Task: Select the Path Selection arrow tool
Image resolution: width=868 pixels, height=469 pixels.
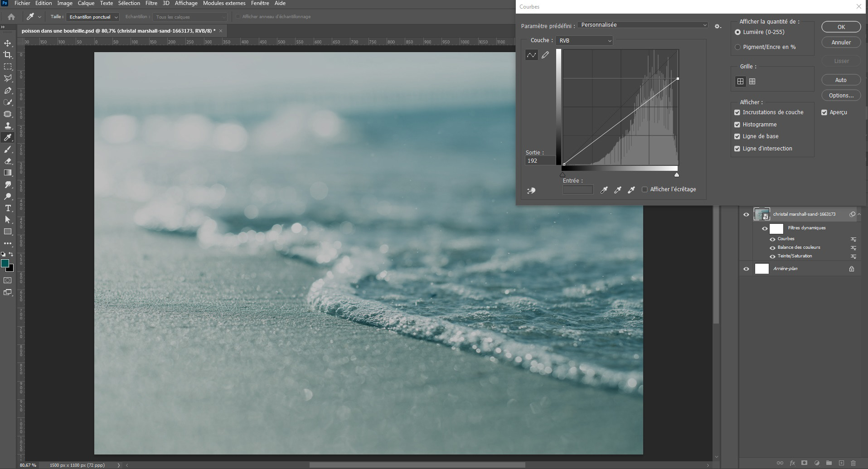Action: click(8, 220)
